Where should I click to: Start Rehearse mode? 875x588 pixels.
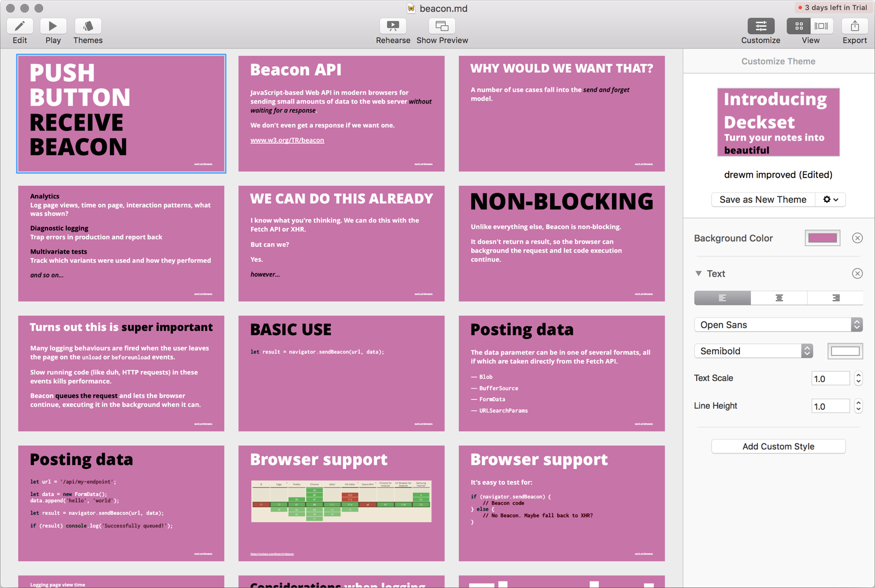393,26
